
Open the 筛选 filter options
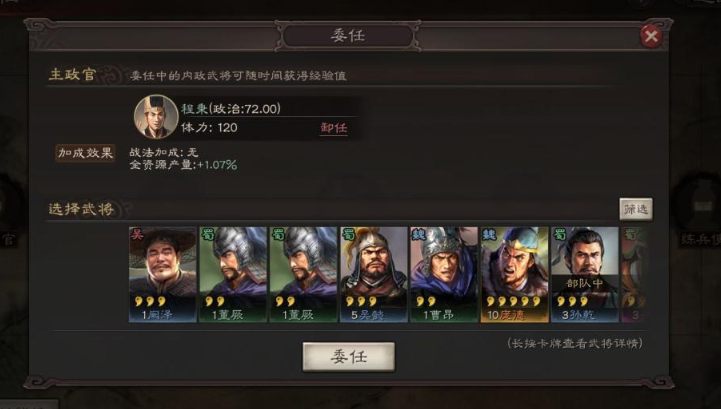[636, 209]
